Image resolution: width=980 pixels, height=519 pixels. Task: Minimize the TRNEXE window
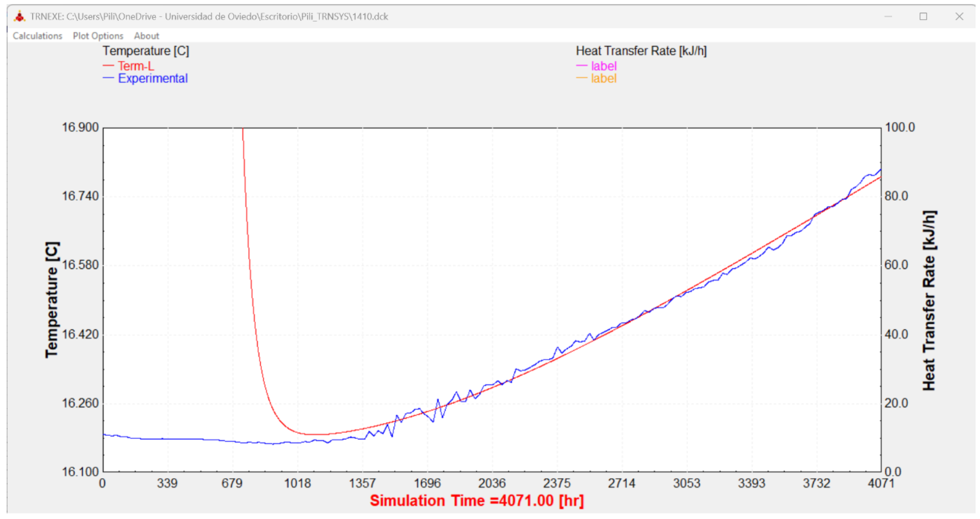click(888, 16)
